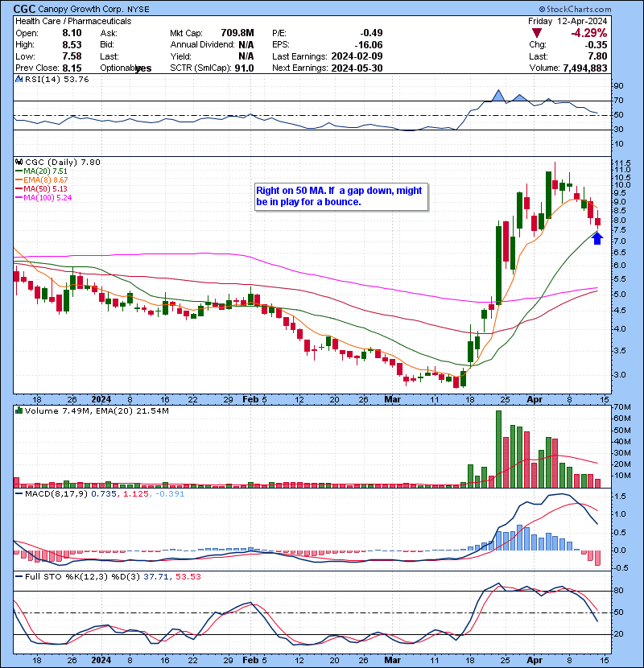Click the SCTR (SmlCap) value 91.0
Image resolution: width=644 pixels, height=668 pixels.
coord(244,68)
